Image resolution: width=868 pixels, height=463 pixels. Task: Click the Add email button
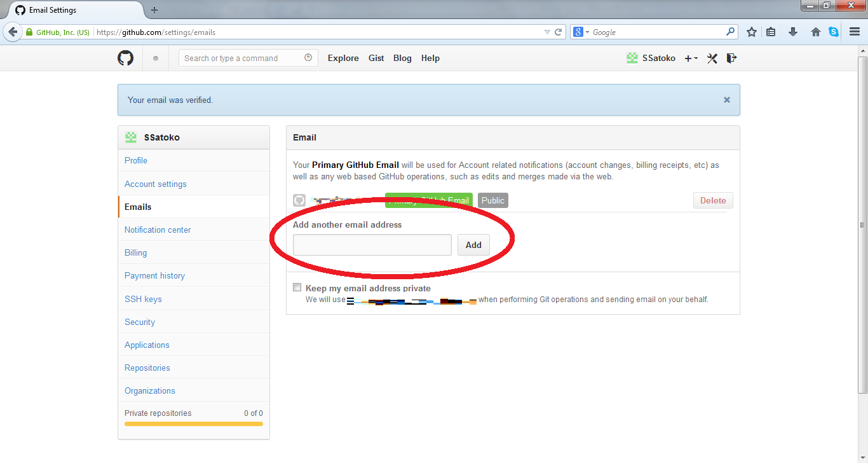[473, 245]
